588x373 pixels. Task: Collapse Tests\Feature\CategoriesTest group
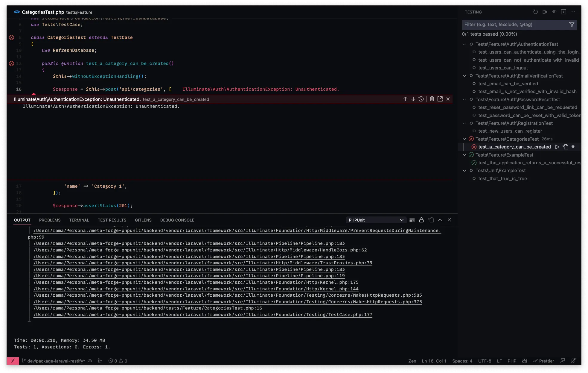(464, 139)
